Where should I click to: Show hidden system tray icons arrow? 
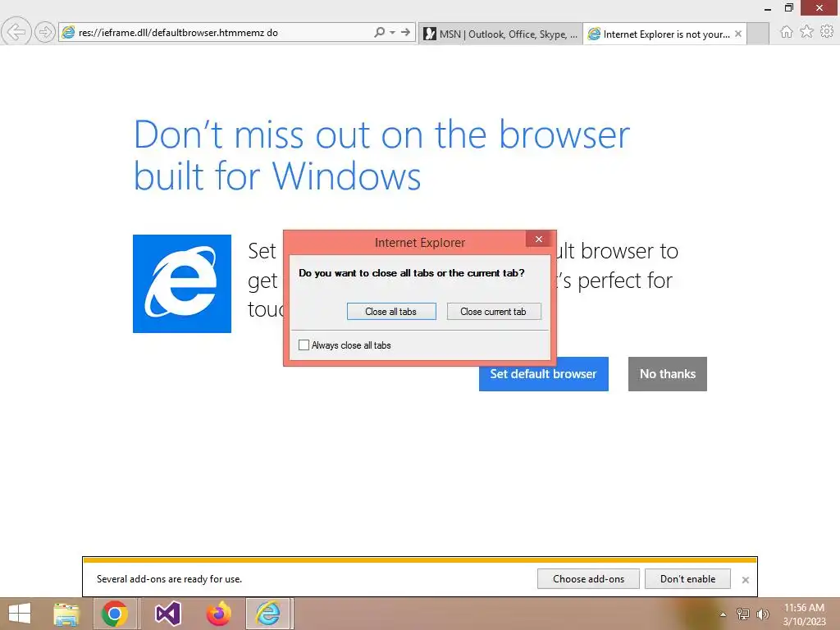723,614
